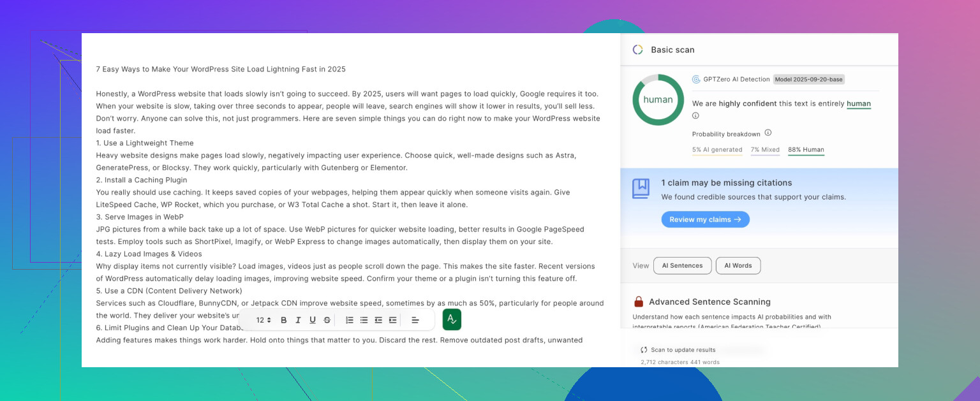Click the green spell check button
The image size is (980, 401).
(452, 319)
